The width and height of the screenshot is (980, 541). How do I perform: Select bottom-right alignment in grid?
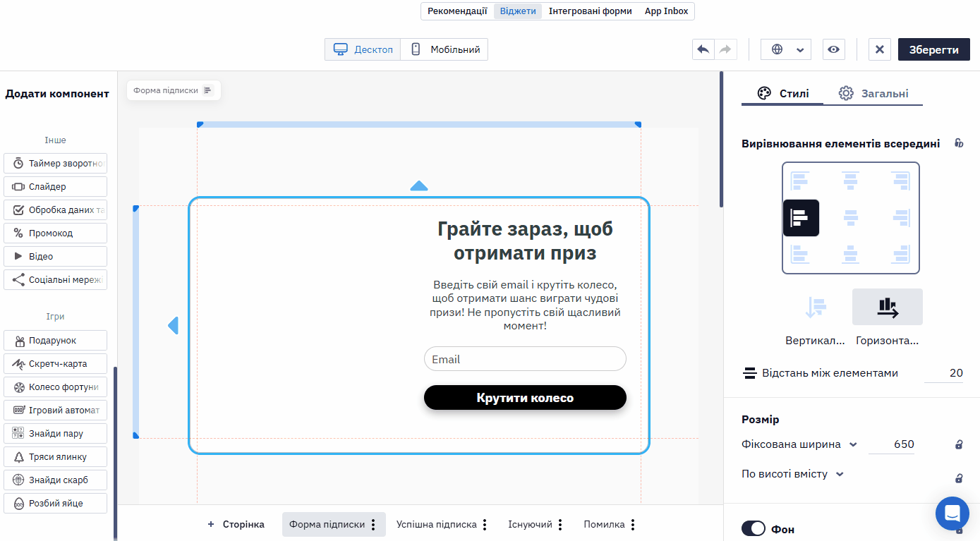click(x=901, y=255)
